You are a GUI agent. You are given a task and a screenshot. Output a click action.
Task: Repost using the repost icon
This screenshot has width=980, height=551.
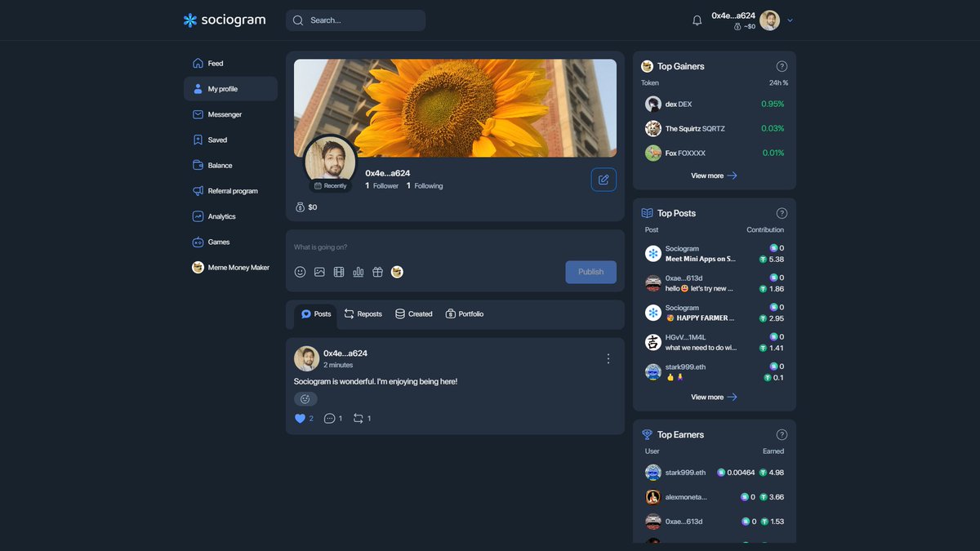(x=358, y=419)
